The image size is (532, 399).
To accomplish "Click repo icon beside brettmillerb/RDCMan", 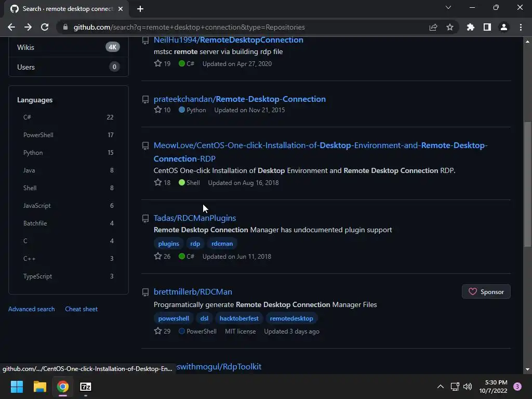I will (145, 292).
